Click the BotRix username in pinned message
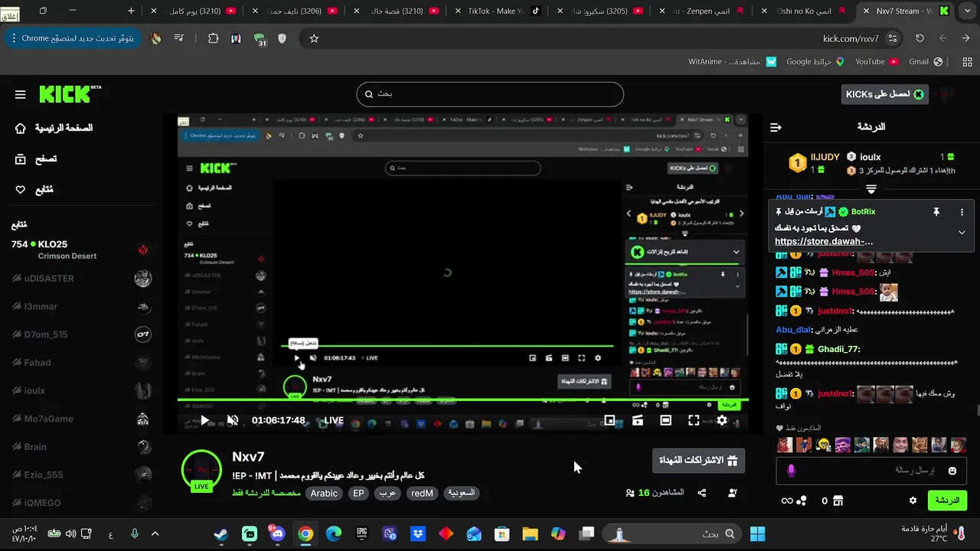The image size is (980, 551). click(x=863, y=211)
